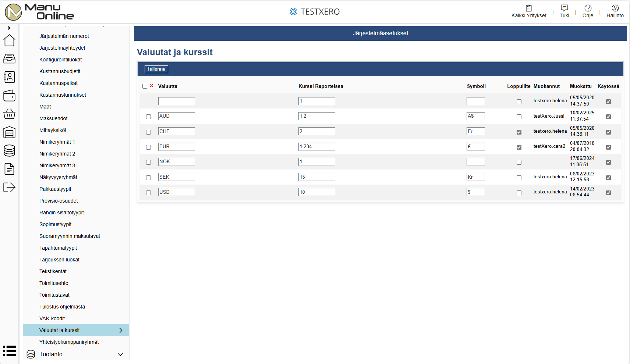This screenshot has width=630, height=364.
Task: Click the SEK symbol field showing Kr
Action: [476, 177]
